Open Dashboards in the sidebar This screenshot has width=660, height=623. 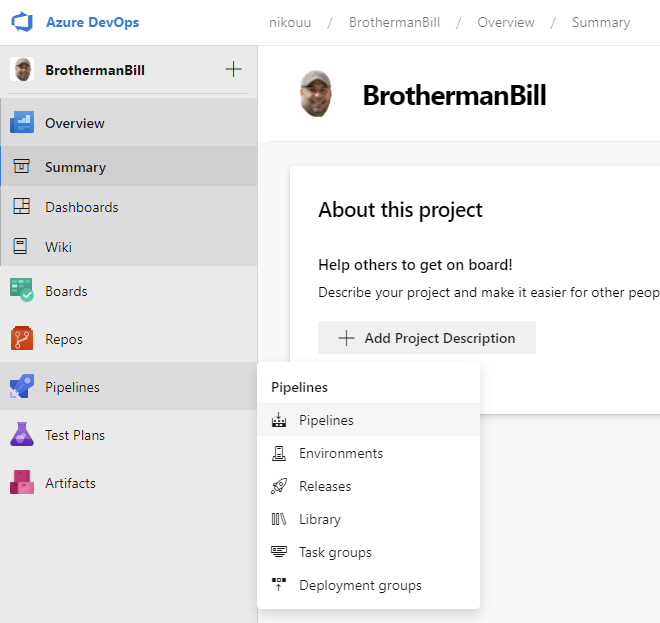coord(129,207)
